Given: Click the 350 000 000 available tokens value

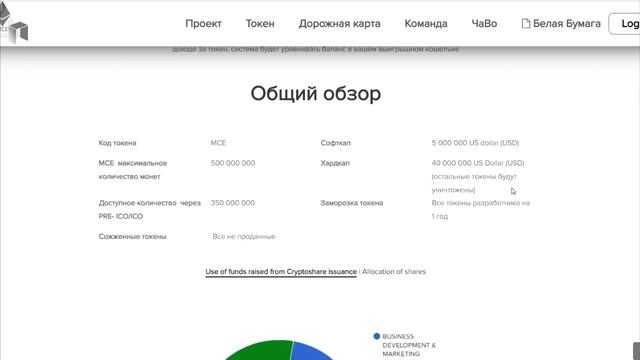Looking at the screenshot, I should pyautogui.click(x=233, y=203).
